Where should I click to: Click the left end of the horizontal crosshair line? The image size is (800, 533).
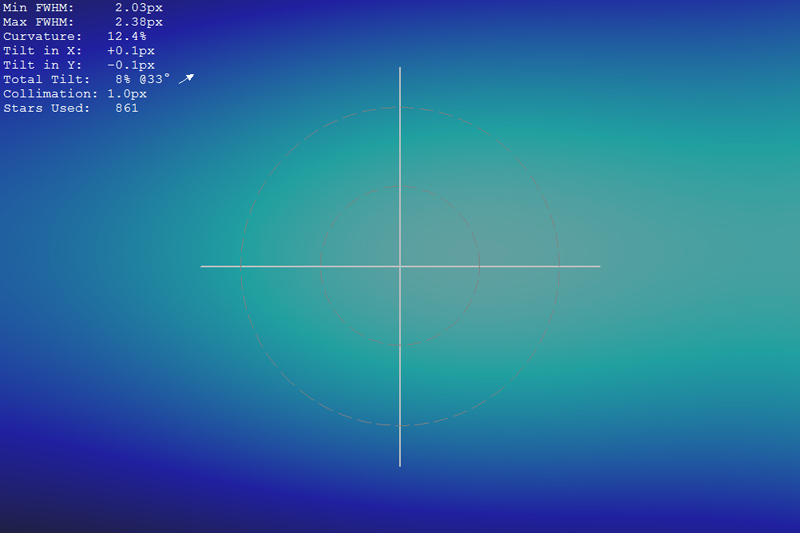[202, 266]
